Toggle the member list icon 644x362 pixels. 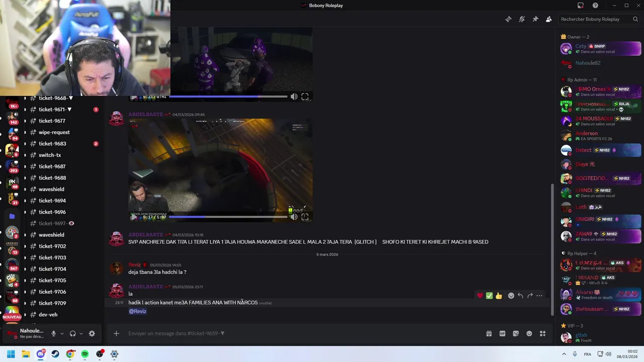pos(548,19)
